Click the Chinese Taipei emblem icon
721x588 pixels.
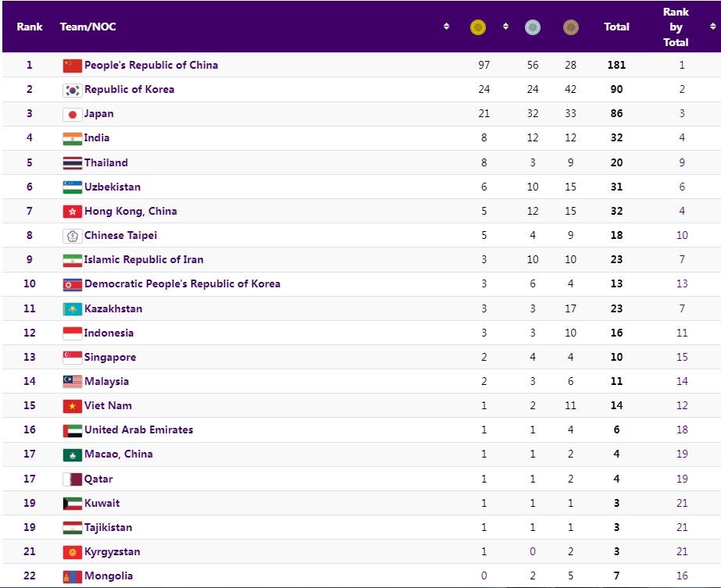[x=72, y=236]
